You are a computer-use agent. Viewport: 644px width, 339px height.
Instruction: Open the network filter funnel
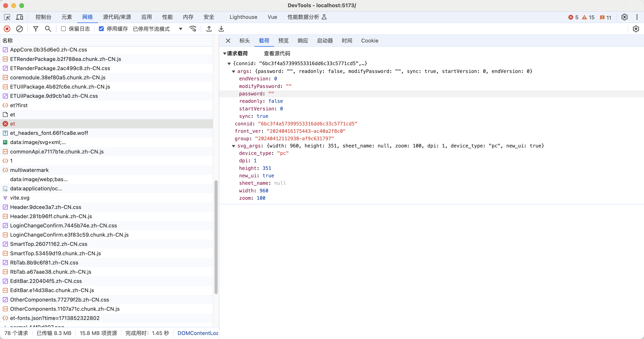(x=36, y=29)
